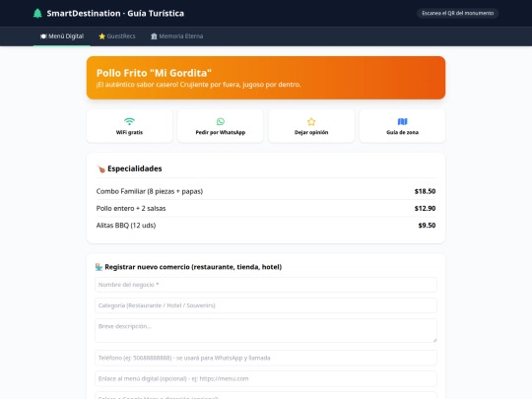This screenshot has width=532, height=399.
Task: Switch to the GuestRecs tab
Action: tap(117, 36)
